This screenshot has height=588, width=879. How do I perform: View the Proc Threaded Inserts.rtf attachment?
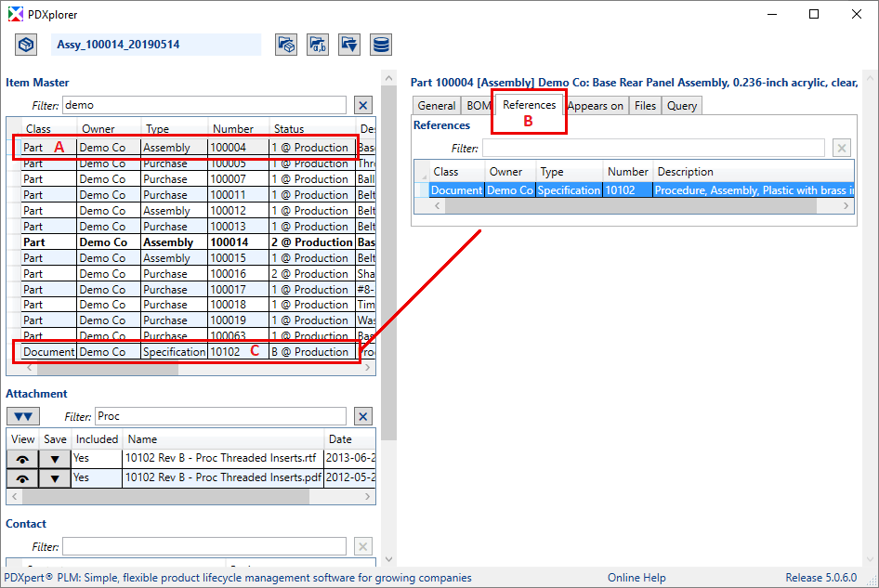22,459
